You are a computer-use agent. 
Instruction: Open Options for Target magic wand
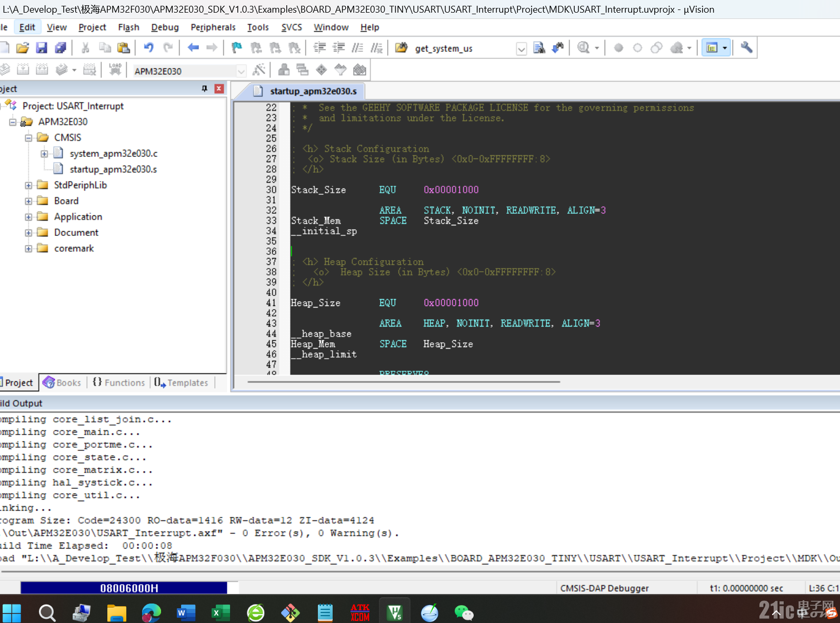[x=259, y=70]
